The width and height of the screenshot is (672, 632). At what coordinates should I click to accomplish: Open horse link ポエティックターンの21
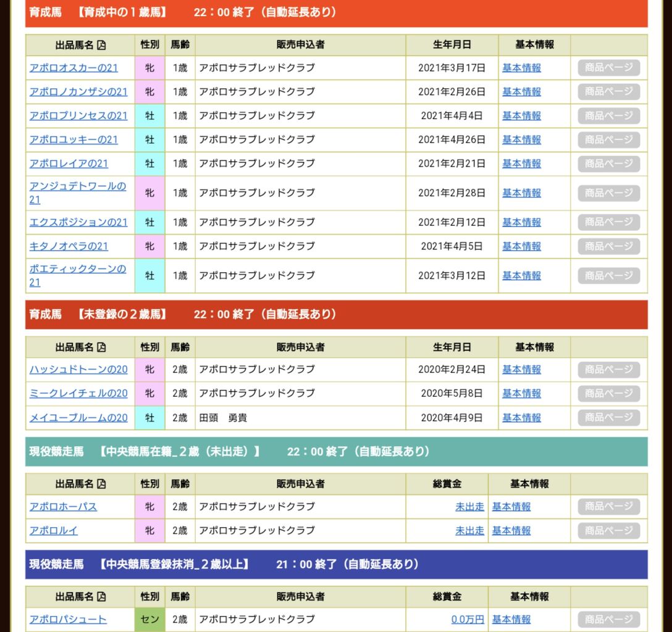pyautogui.click(x=78, y=275)
